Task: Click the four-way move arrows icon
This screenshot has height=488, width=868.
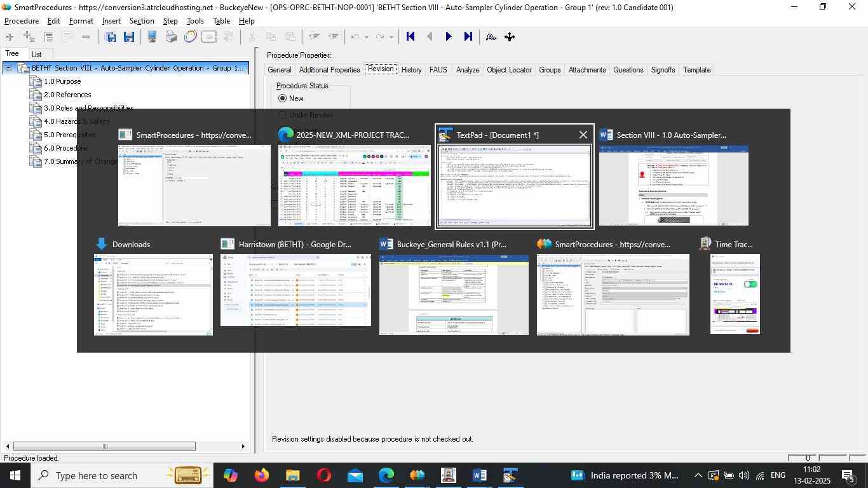Action: [x=510, y=37]
